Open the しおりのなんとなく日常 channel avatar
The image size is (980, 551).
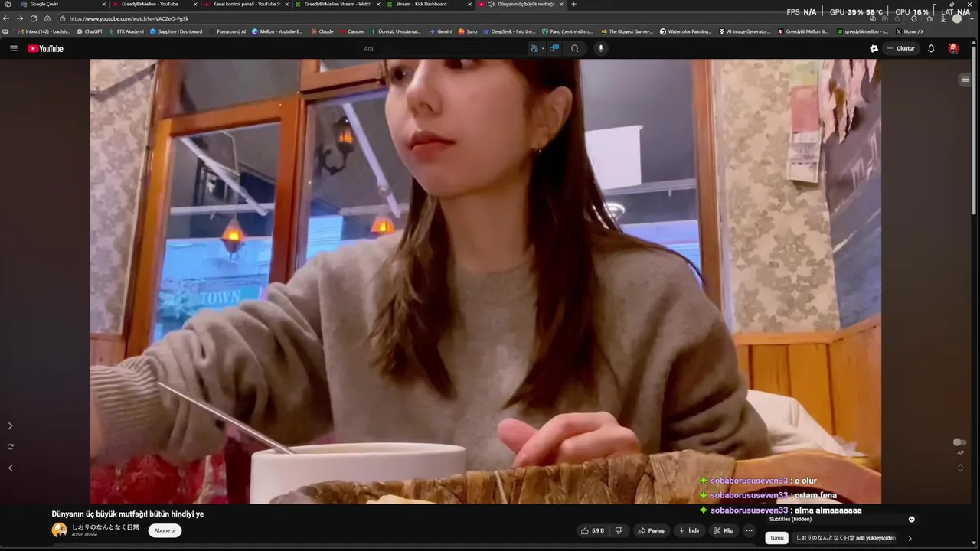(60, 530)
